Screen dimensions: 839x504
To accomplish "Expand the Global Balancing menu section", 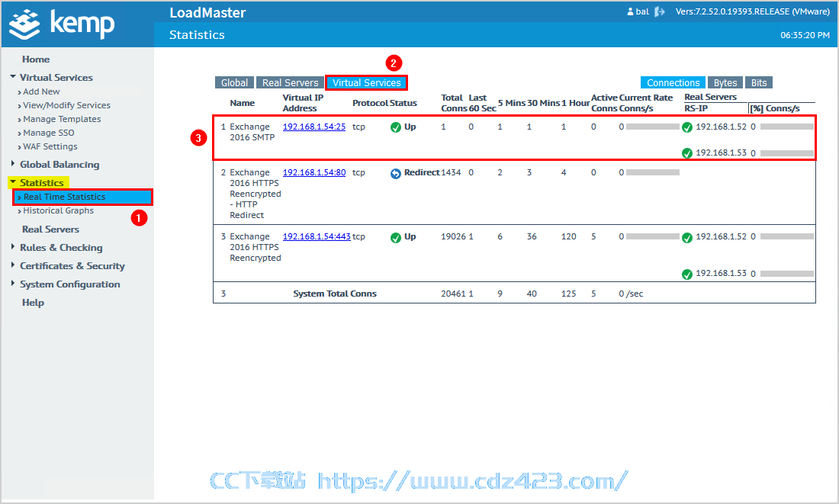I will [x=13, y=164].
